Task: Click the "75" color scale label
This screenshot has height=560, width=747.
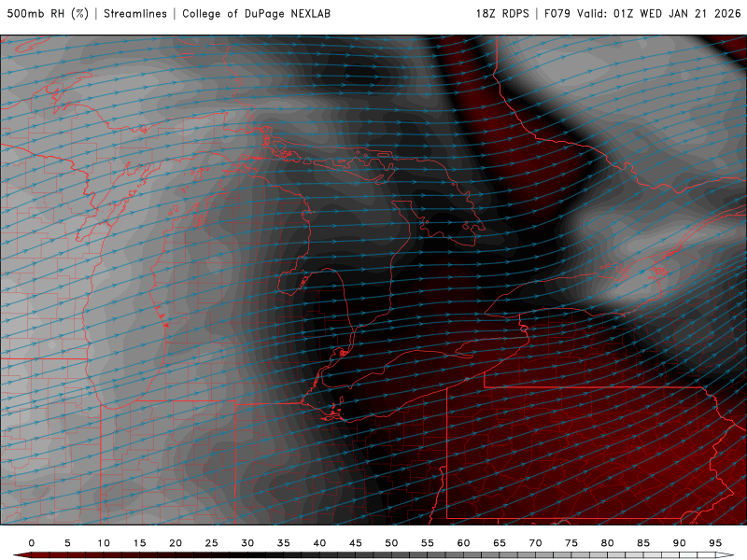Action: pyautogui.click(x=571, y=543)
